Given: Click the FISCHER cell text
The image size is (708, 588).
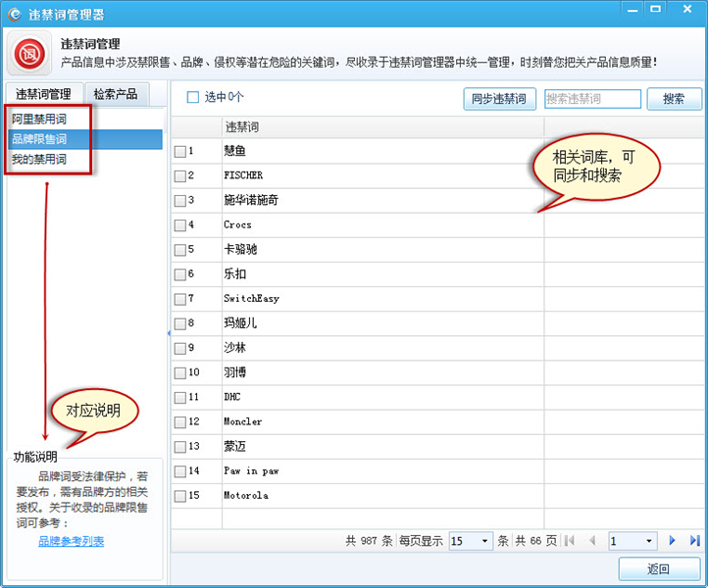Looking at the screenshot, I should click(x=243, y=175).
